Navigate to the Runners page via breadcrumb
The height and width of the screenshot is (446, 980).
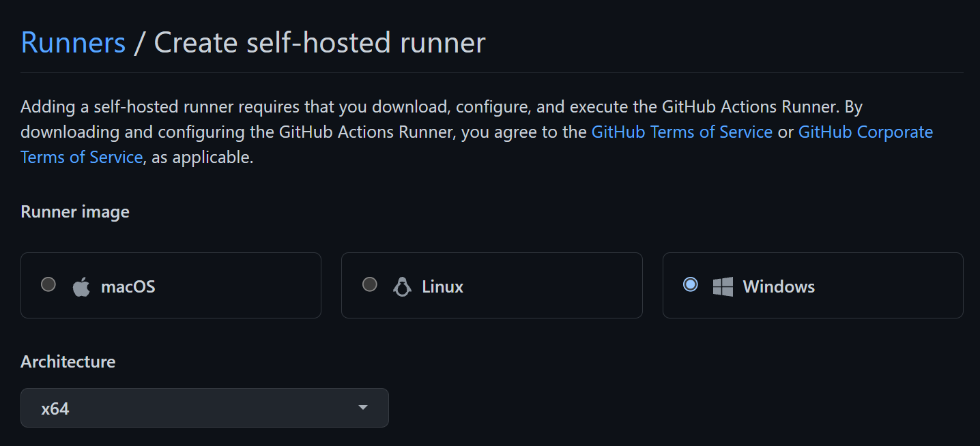(x=72, y=42)
